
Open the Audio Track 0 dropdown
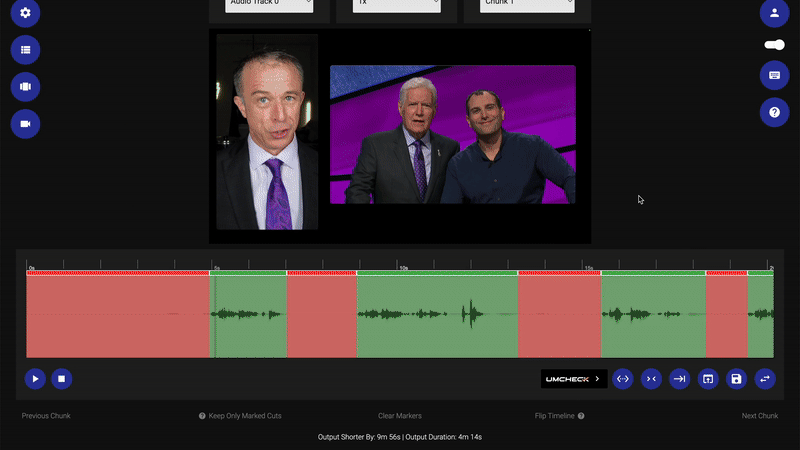tap(269, 5)
